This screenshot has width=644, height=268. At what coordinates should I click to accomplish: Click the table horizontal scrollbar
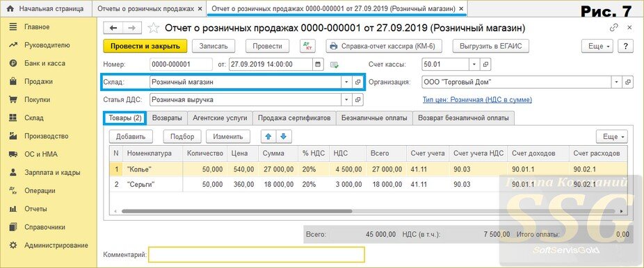[x=237, y=211]
